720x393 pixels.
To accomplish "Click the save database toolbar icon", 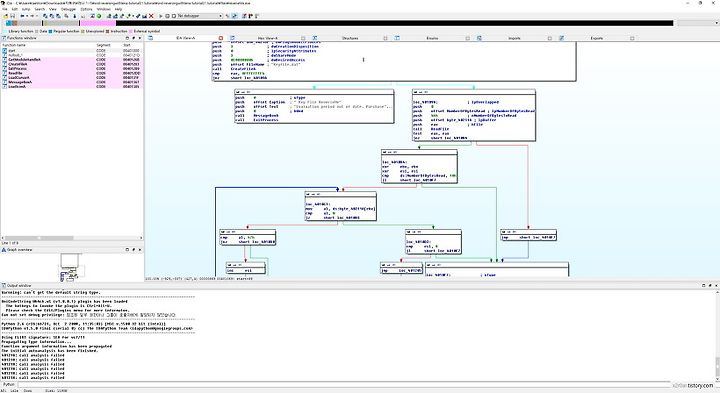I will click(x=13, y=16).
